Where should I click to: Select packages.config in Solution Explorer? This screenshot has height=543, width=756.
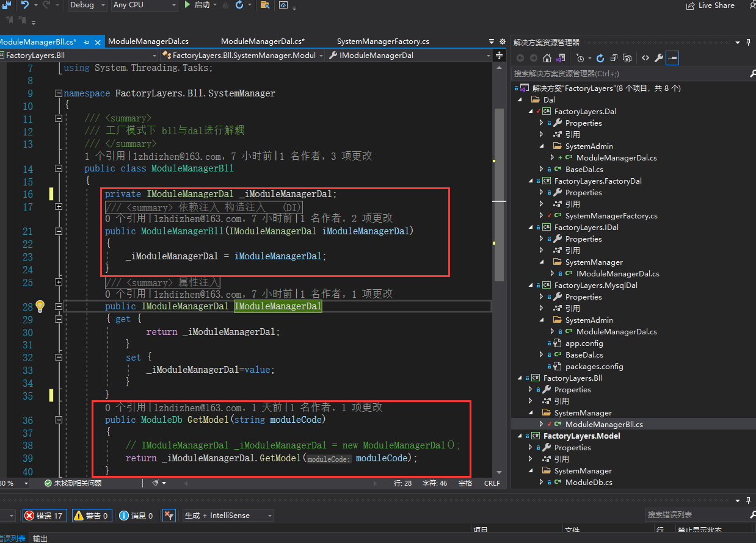(594, 366)
